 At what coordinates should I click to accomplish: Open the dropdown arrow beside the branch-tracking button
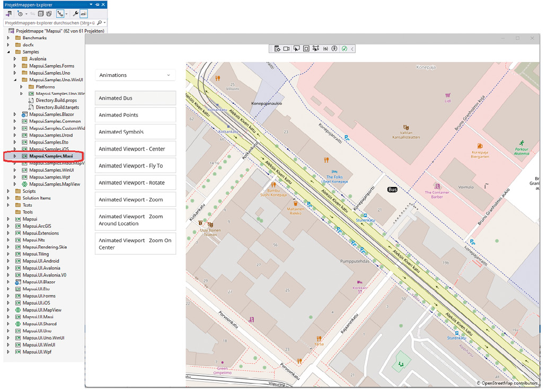[x=66, y=14]
